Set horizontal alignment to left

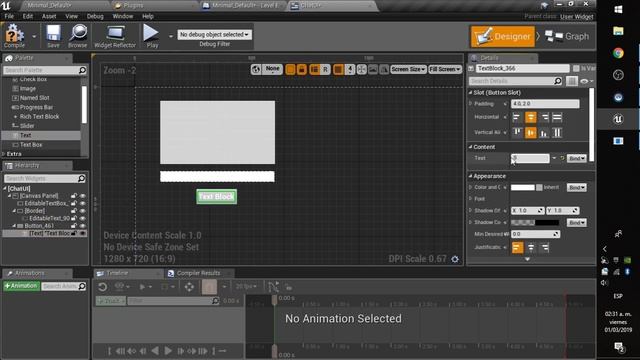click(516, 118)
